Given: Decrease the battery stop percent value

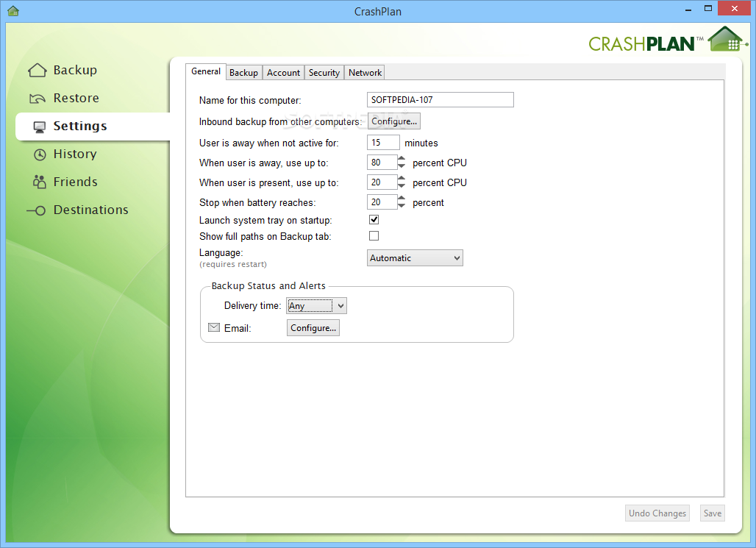Looking at the screenshot, I should coord(401,205).
